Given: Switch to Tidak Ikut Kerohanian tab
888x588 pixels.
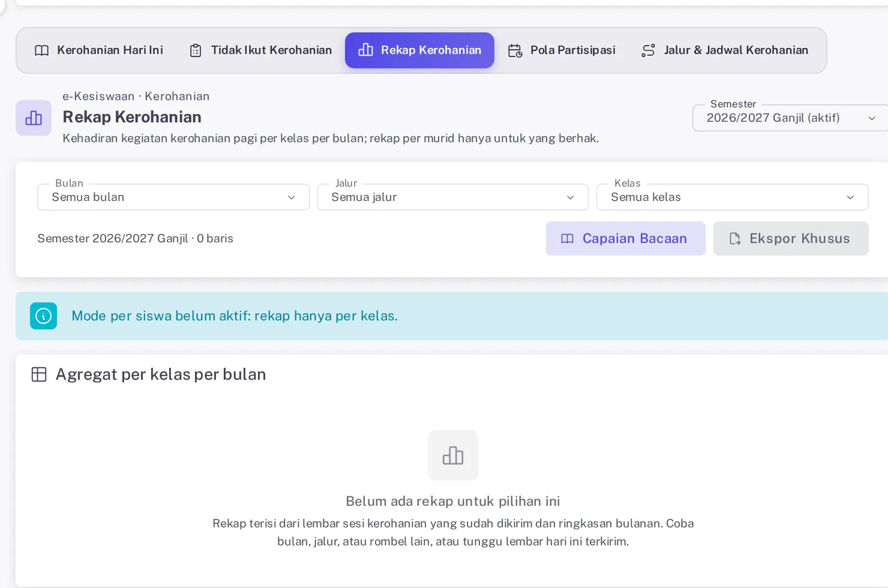Looking at the screenshot, I should [261, 50].
